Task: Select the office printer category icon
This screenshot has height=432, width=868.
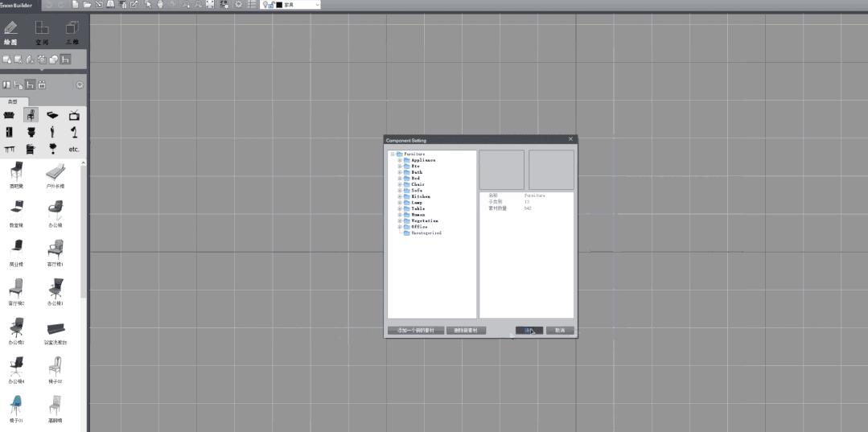Action: pos(31,149)
